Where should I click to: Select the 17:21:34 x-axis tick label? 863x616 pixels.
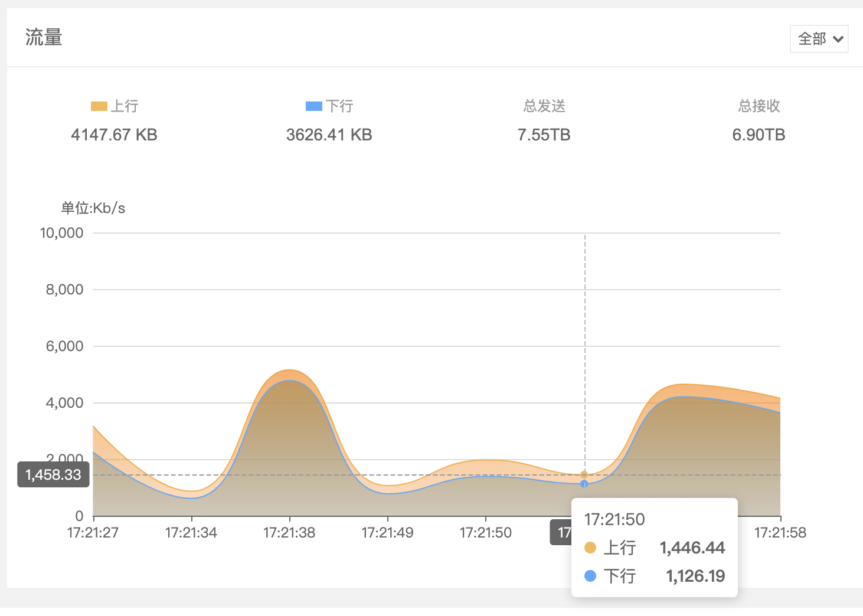click(191, 533)
